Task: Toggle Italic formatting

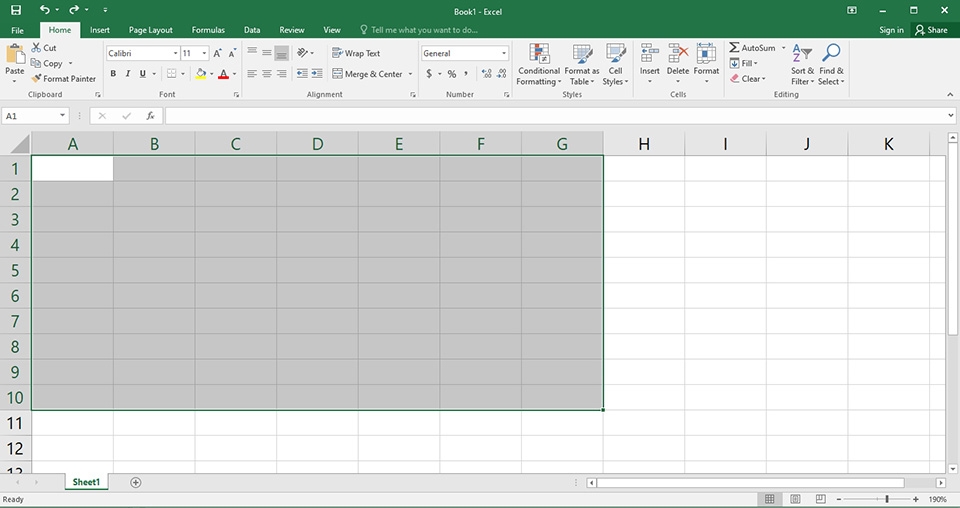Action: point(128,73)
